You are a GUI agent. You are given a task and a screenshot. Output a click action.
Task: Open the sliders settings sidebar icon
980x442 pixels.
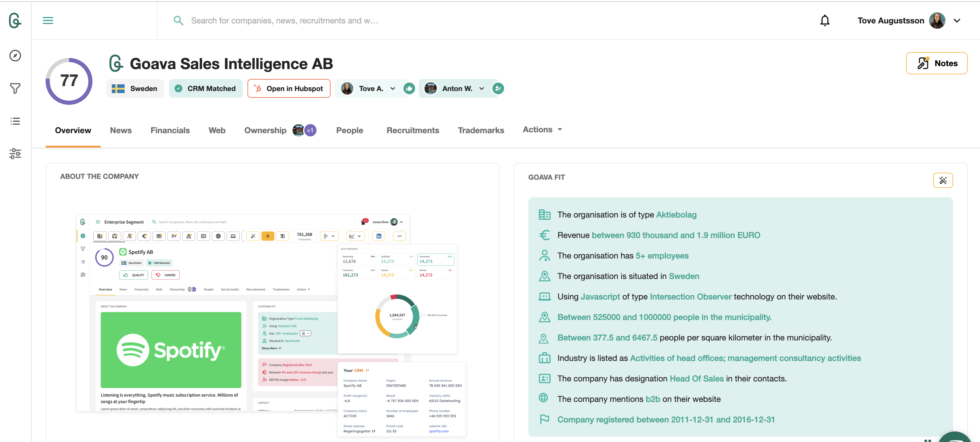coord(15,153)
